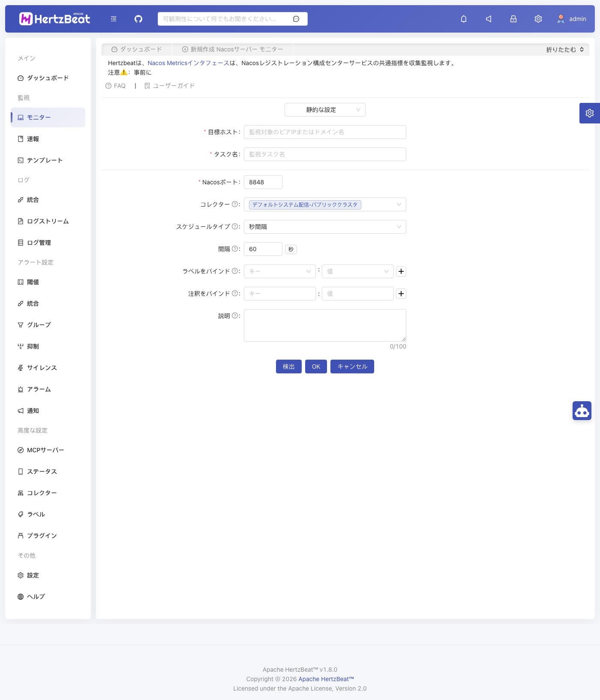Switch to the ダッシュボード tab
Viewport: 600px width, 700px height.
click(x=137, y=49)
